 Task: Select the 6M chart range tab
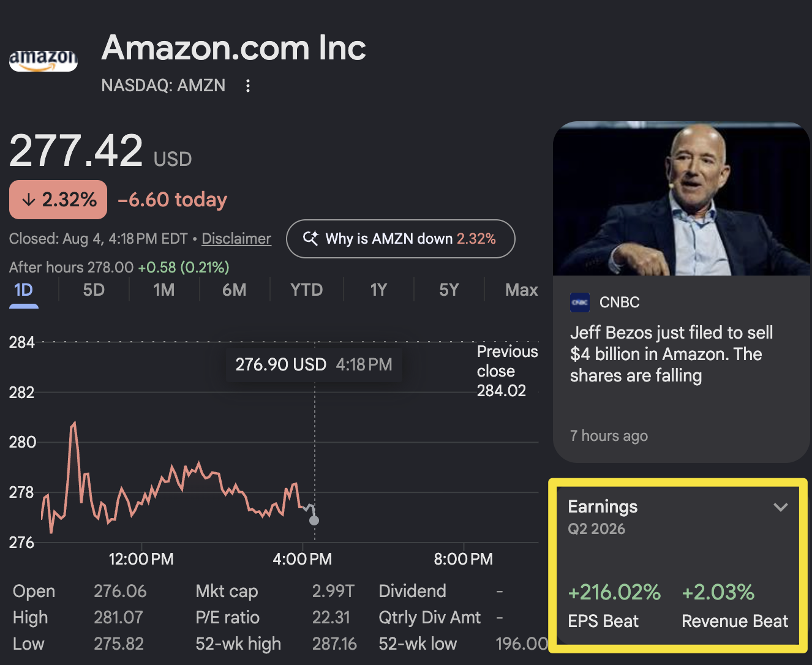235,290
